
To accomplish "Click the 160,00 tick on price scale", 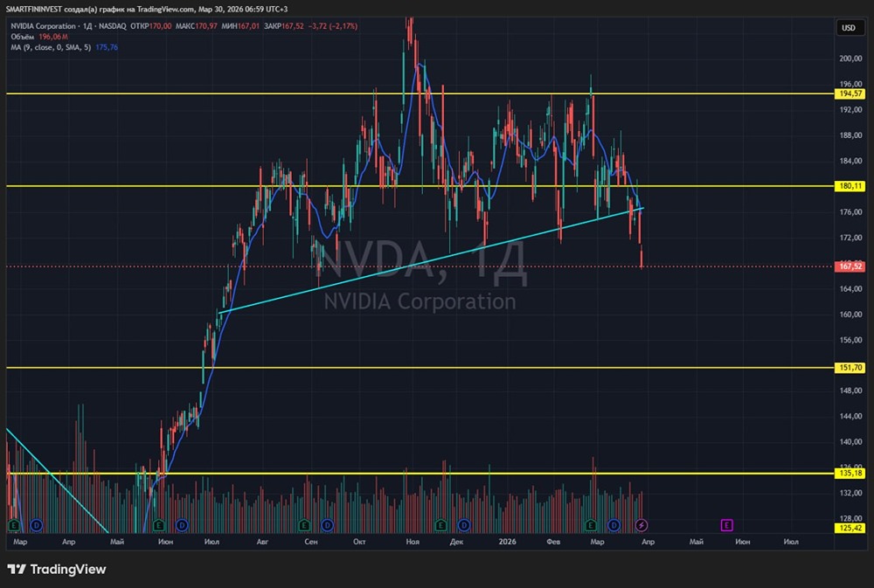I will (850, 315).
